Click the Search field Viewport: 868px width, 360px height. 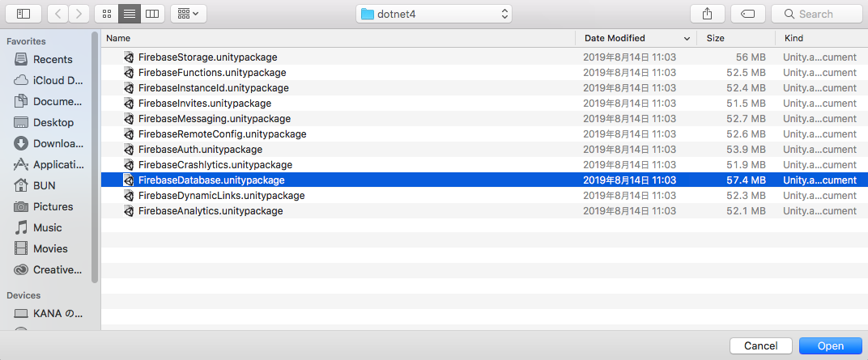pyautogui.click(x=816, y=14)
